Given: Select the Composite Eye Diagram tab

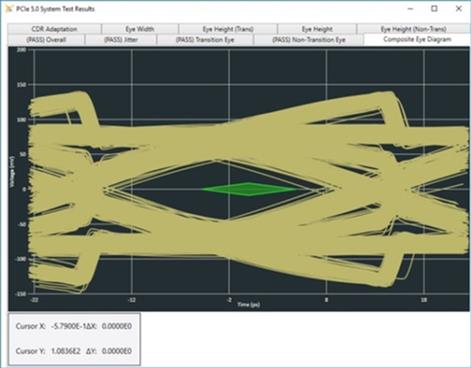Looking at the screenshot, I should click(x=417, y=39).
